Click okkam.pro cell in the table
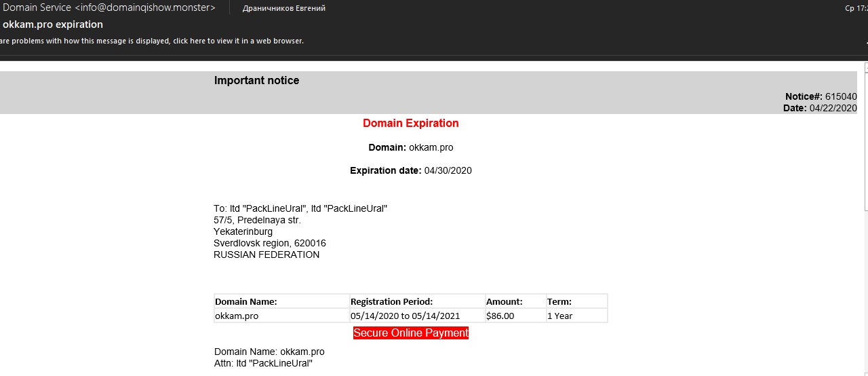868x376 pixels. [x=282, y=316]
